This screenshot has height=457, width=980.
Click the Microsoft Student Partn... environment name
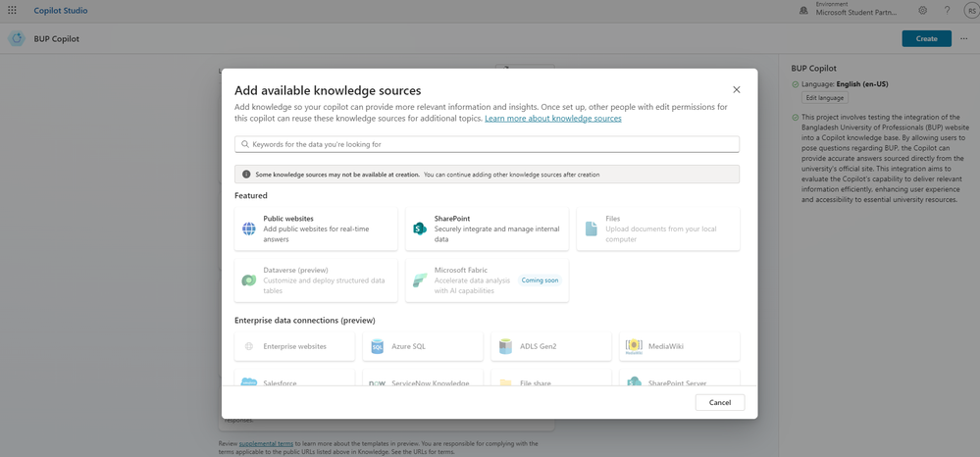tap(856, 13)
